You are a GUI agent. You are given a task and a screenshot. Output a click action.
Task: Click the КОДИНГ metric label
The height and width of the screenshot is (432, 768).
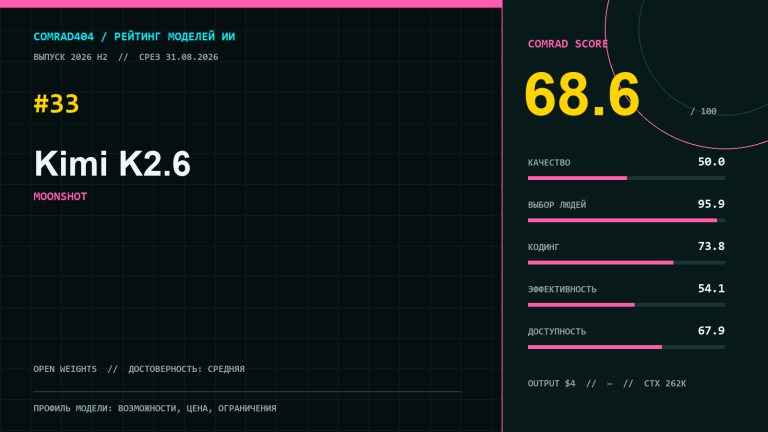(x=543, y=247)
